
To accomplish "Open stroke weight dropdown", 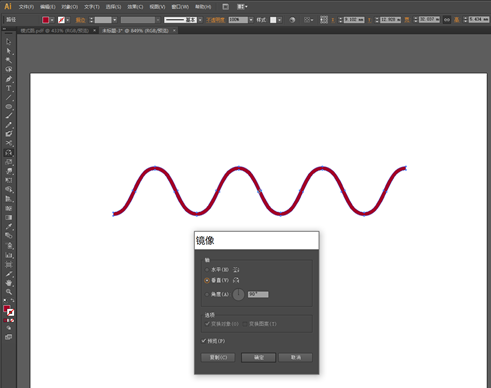I will tap(115, 20).
